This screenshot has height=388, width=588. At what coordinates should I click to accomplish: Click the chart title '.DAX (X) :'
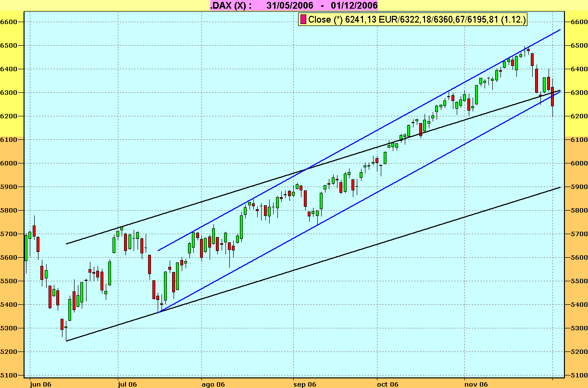point(230,5)
